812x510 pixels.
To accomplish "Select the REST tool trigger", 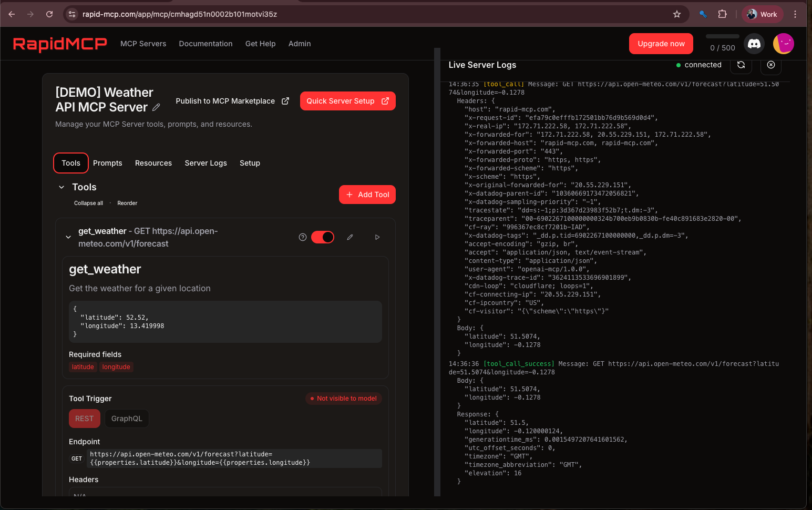I will point(85,419).
